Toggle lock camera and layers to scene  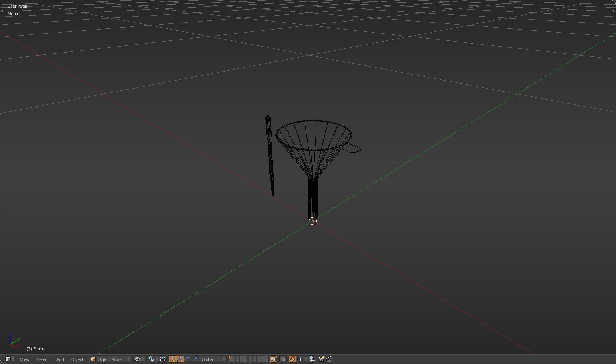(x=274, y=359)
